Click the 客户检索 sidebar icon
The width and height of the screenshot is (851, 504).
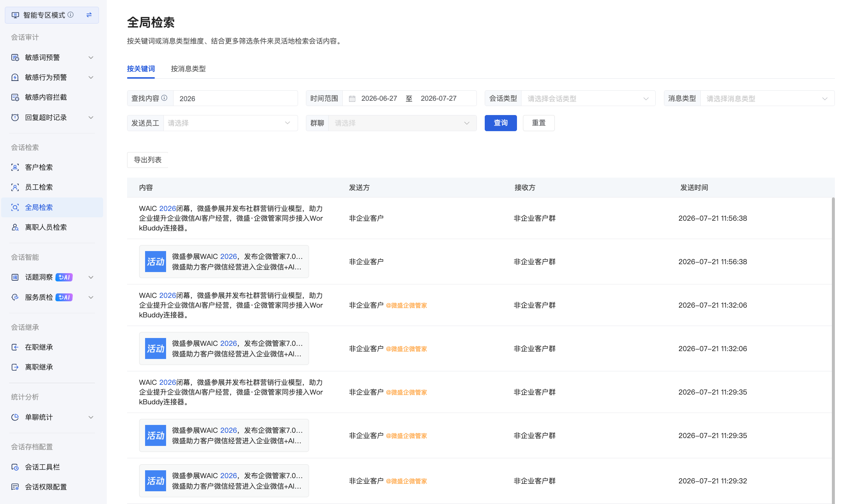tap(15, 167)
